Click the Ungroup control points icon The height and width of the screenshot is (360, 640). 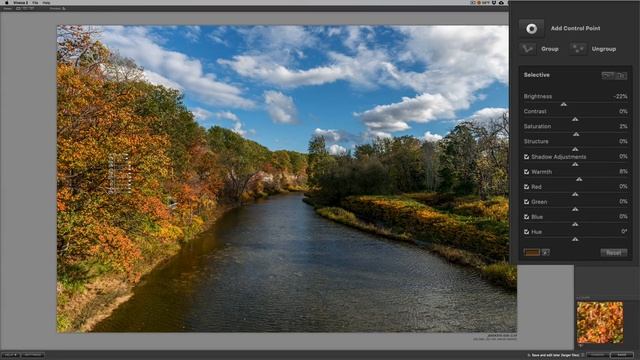pyautogui.click(x=578, y=49)
